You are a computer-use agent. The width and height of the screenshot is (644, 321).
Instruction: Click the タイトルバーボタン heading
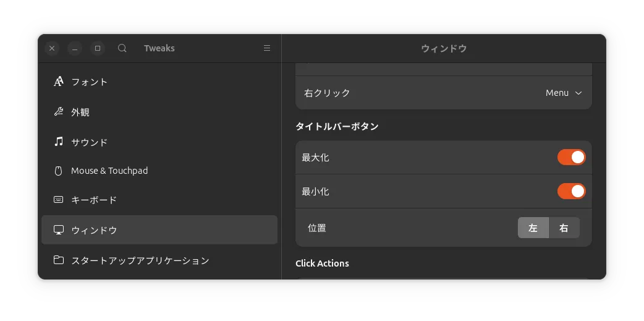(337, 127)
